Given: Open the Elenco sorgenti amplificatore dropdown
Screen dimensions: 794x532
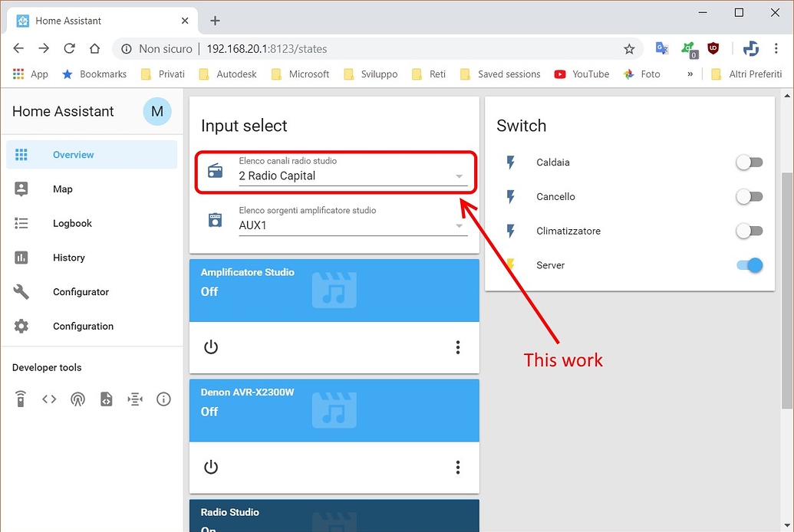Looking at the screenshot, I should point(459,225).
